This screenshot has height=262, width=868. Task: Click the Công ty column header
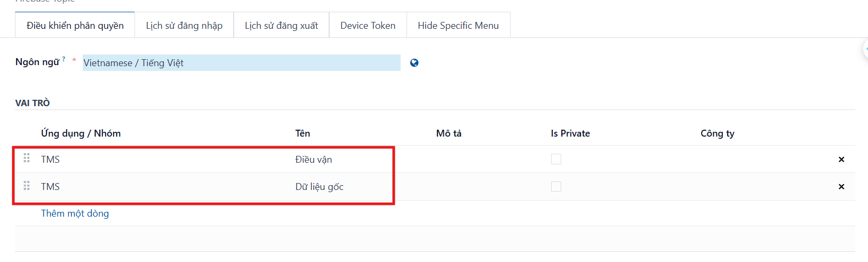(717, 133)
